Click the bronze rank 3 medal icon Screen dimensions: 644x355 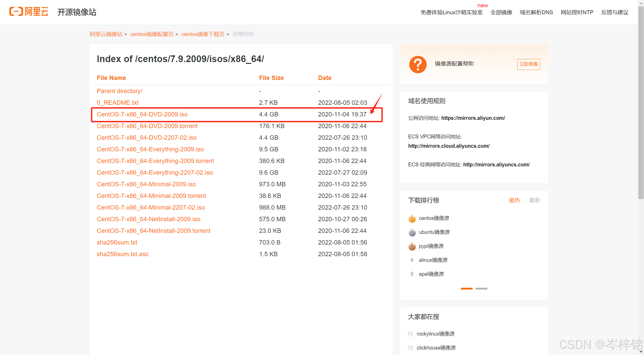point(412,246)
